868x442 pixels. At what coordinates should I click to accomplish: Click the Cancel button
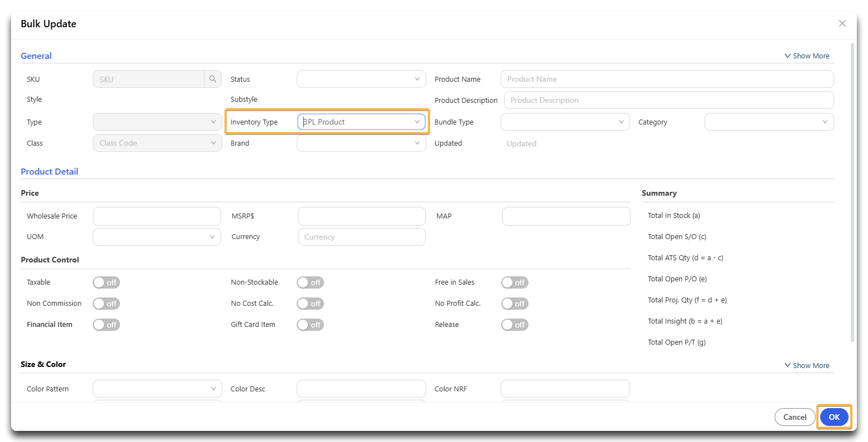coord(795,417)
